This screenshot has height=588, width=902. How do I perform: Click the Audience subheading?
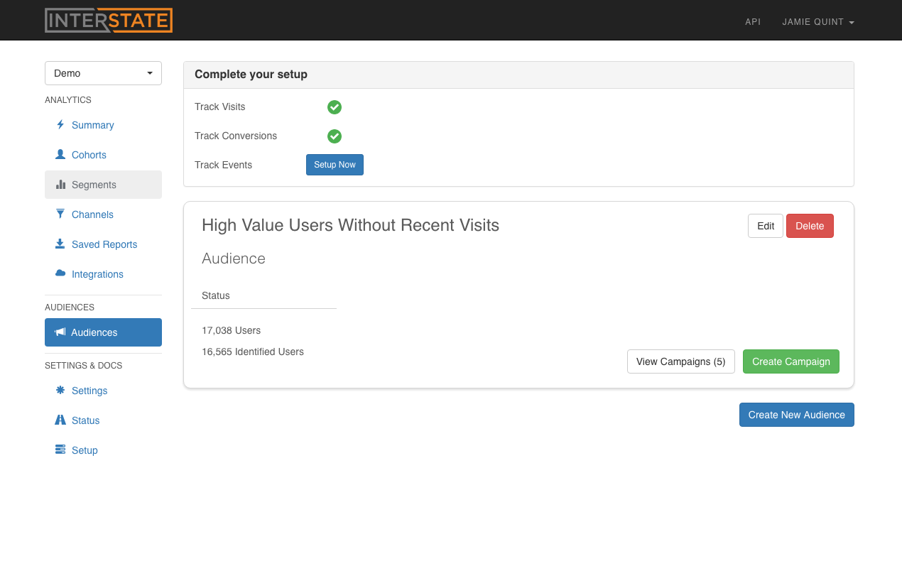pos(234,258)
